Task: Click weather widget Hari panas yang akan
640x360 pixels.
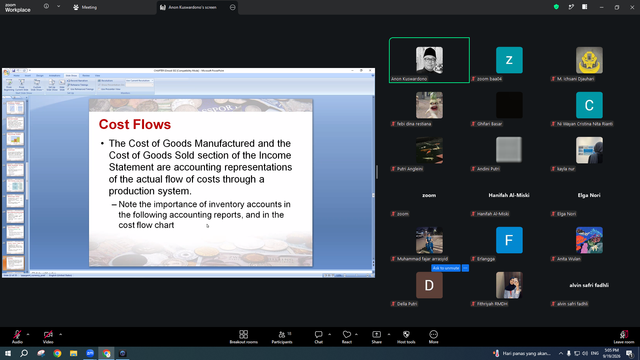Action: [522, 353]
